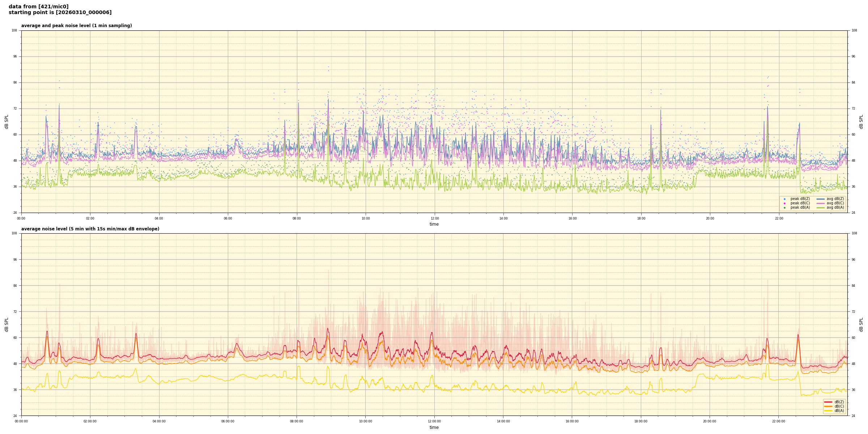Click the 'data from [421/mic0]' header text
Viewport: 868px width, 434px height.
click(x=38, y=7)
